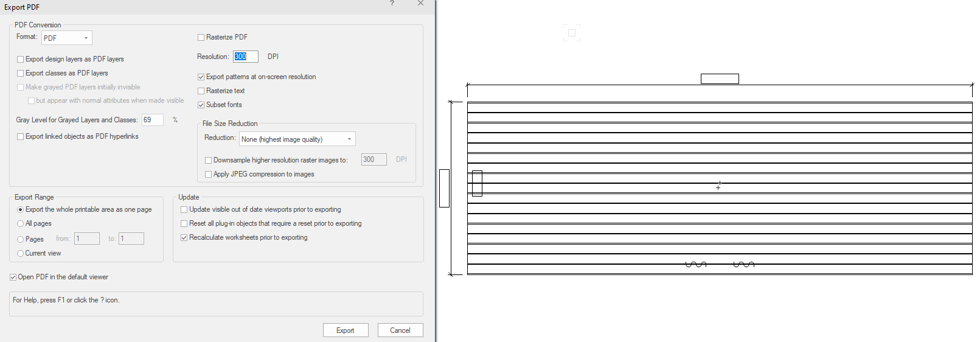Click the Resolution DPI input field
This screenshot has height=342, width=980.
point(246,57)
